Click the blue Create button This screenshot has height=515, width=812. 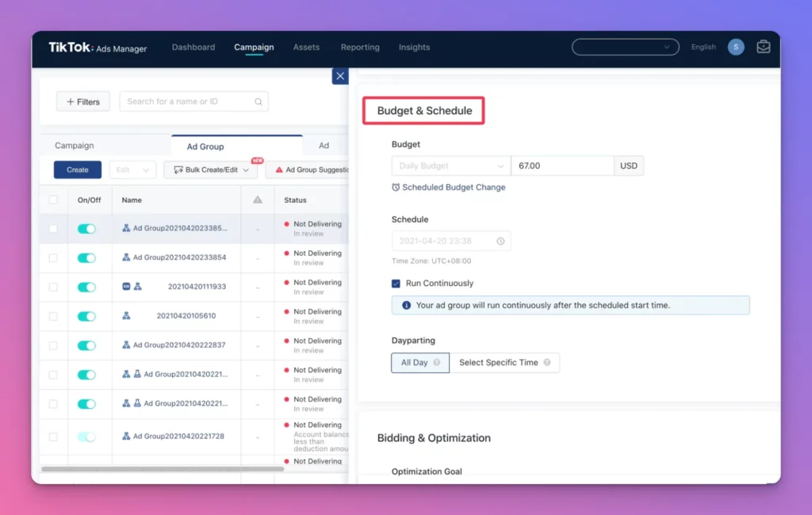coord(78,170)
